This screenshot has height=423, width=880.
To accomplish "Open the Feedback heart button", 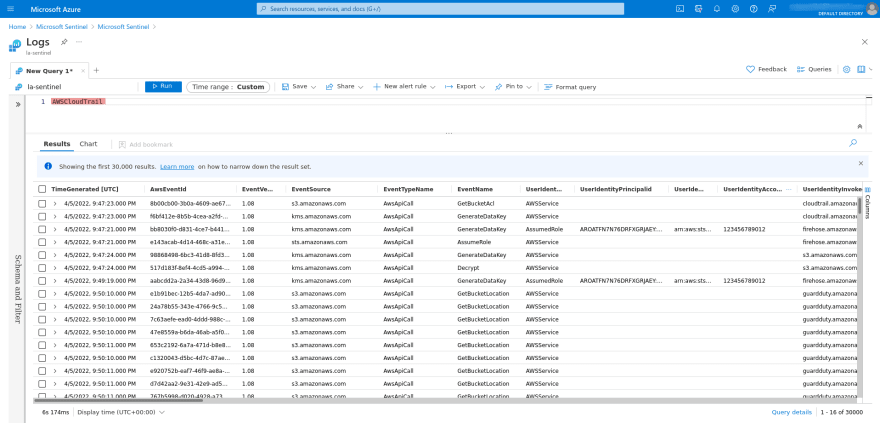I will click(766, 70).
